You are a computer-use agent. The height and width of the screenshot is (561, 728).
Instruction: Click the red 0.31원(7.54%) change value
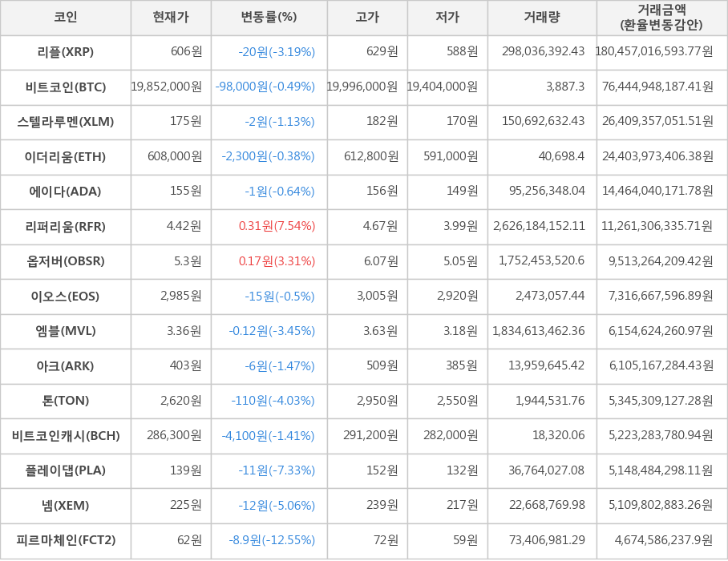tap(277, 227)
